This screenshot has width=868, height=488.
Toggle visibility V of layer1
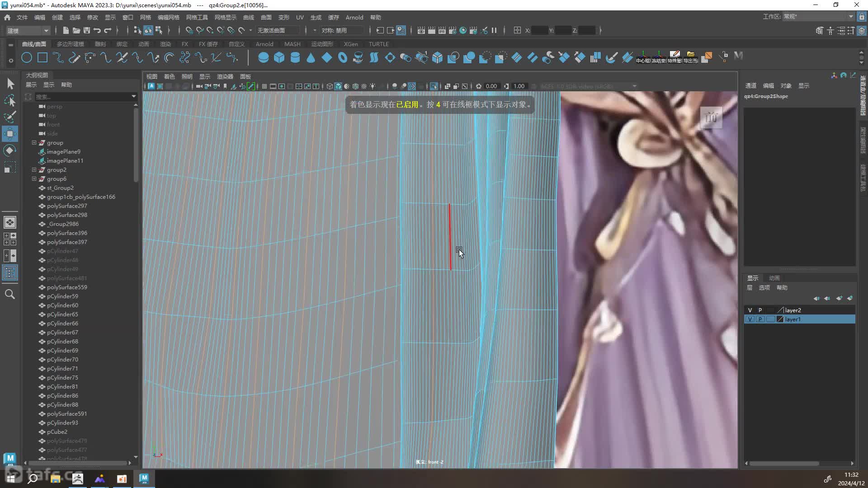(750, 319)
